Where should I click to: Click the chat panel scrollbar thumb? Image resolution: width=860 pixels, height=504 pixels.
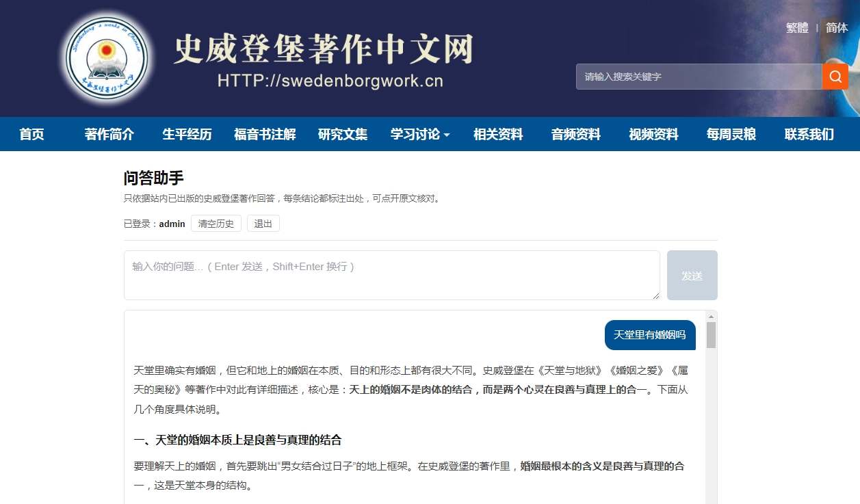coord(711,335)
